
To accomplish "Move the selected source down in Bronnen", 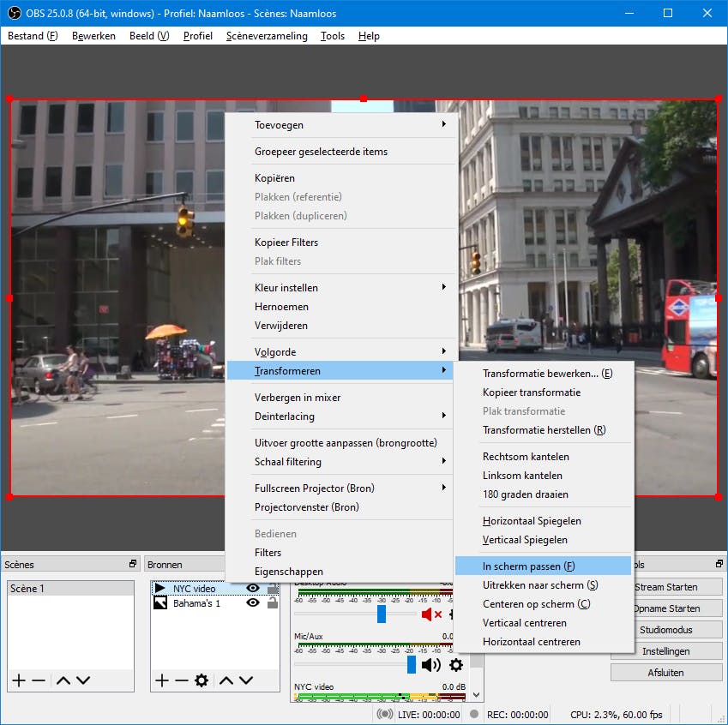I will pyautogui.click(x=246, y=680).
